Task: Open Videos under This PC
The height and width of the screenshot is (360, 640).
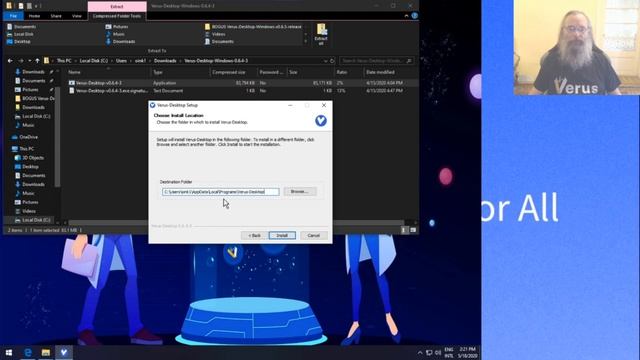Action: coord(25,211)
